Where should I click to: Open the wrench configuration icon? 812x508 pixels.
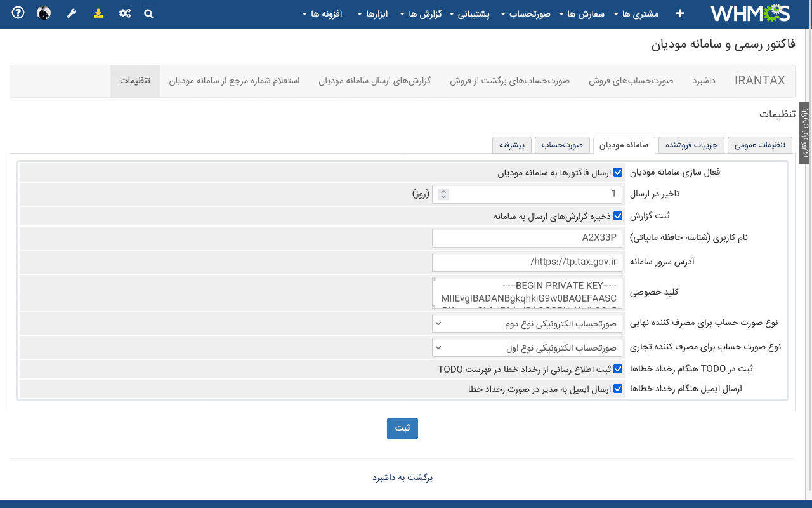(72, 13)
